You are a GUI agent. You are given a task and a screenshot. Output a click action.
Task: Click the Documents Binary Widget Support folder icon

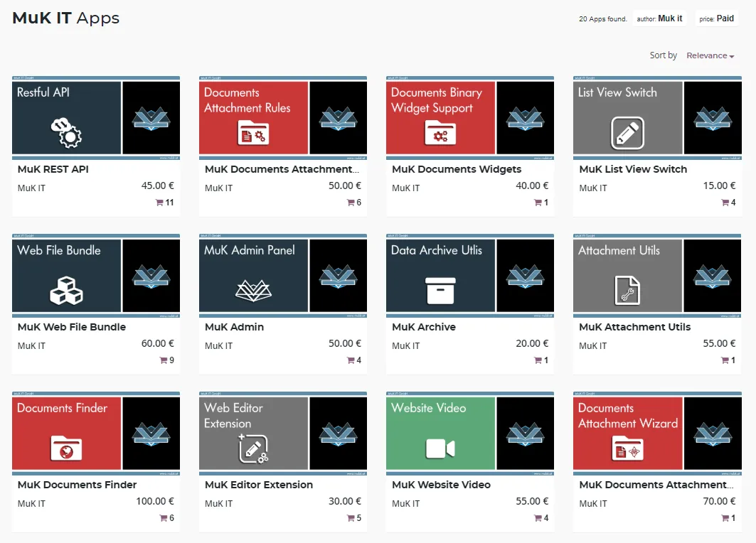(x=440, y=132)
